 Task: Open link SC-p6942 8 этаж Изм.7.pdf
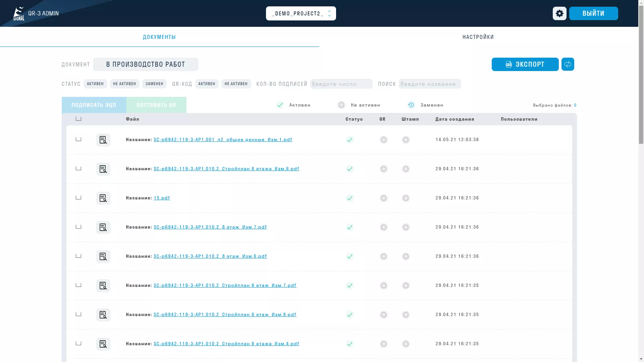pos(210,227)
